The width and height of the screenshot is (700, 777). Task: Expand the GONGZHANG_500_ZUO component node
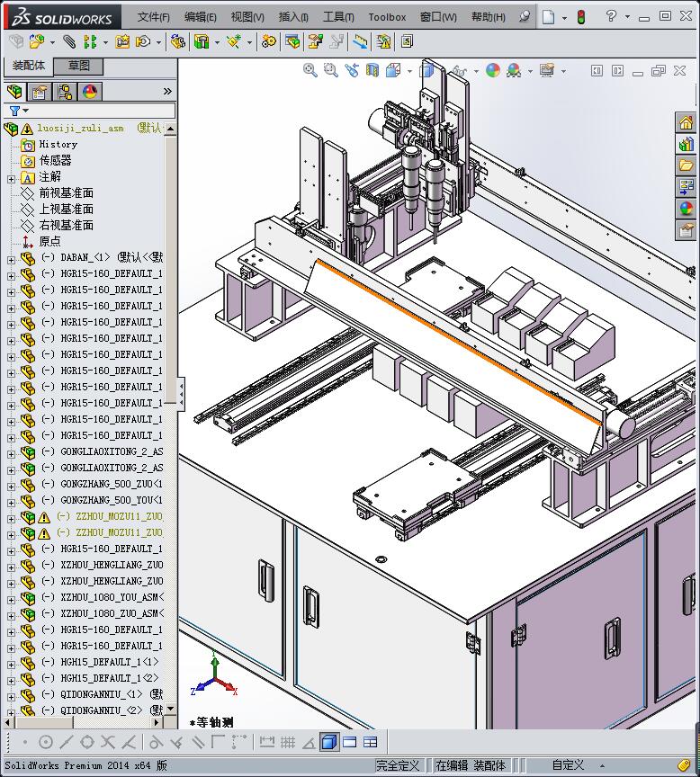point(12,487)
